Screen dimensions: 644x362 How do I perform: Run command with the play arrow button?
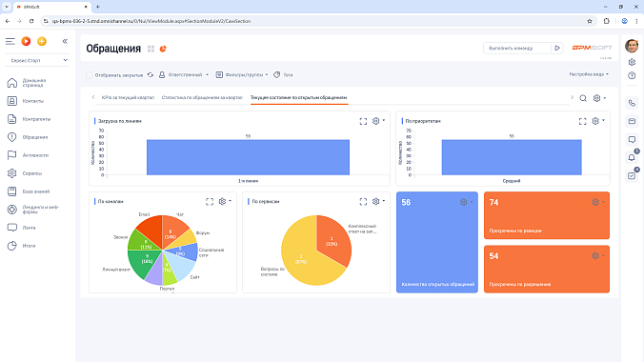[x=557, y=48]
